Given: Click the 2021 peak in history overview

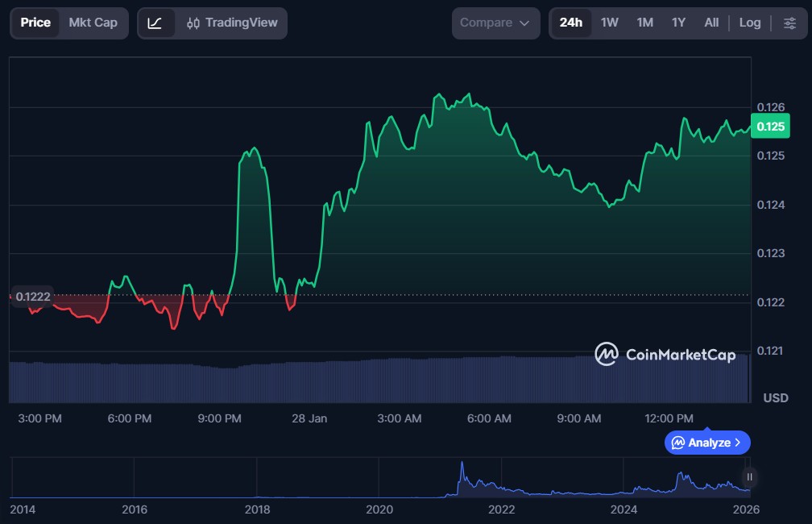Looking at the screenshot, I should click(462, 468).
